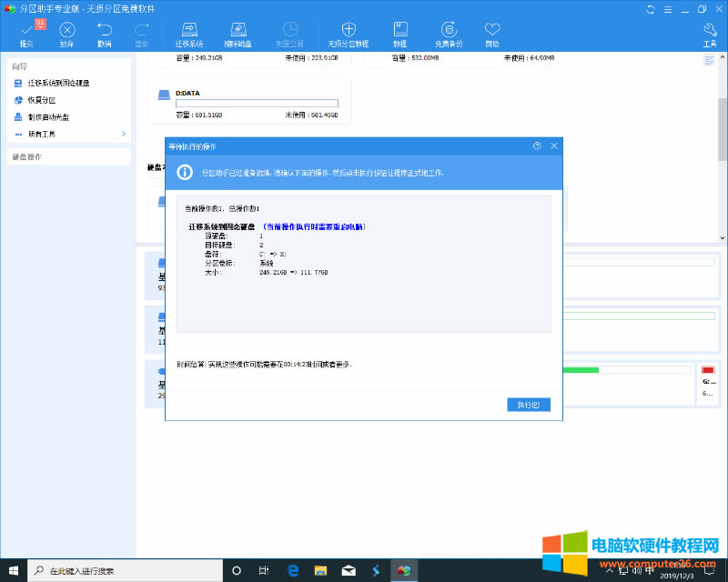Screen dimensions: 728x582
Task: Open the 迁移系统 migrate OS tool
Action: pyautogui.click(x=189, y=34)
